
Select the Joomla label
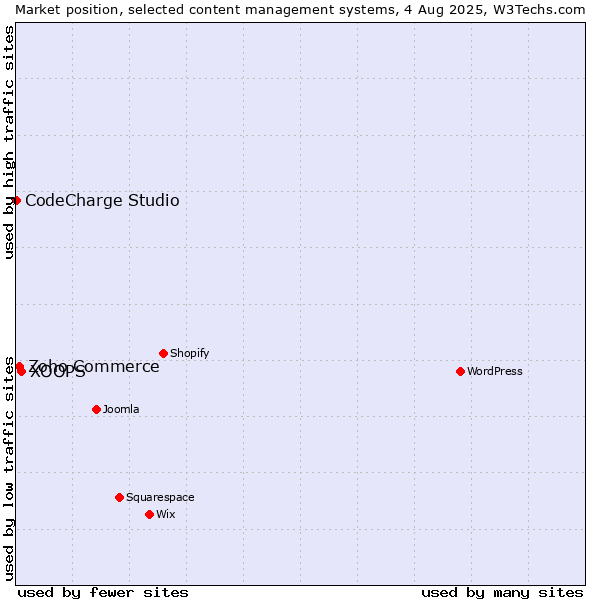[121, 409]
